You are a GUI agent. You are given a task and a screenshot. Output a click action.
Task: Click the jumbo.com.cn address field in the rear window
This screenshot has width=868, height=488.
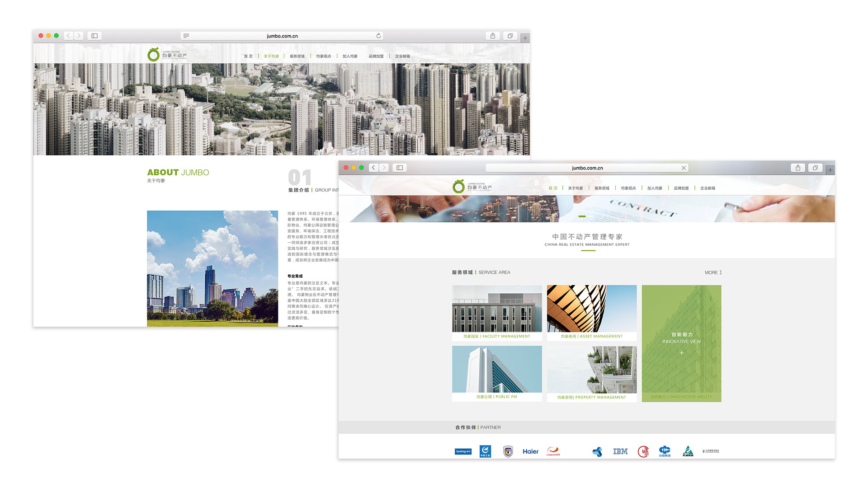click(282, 36)
